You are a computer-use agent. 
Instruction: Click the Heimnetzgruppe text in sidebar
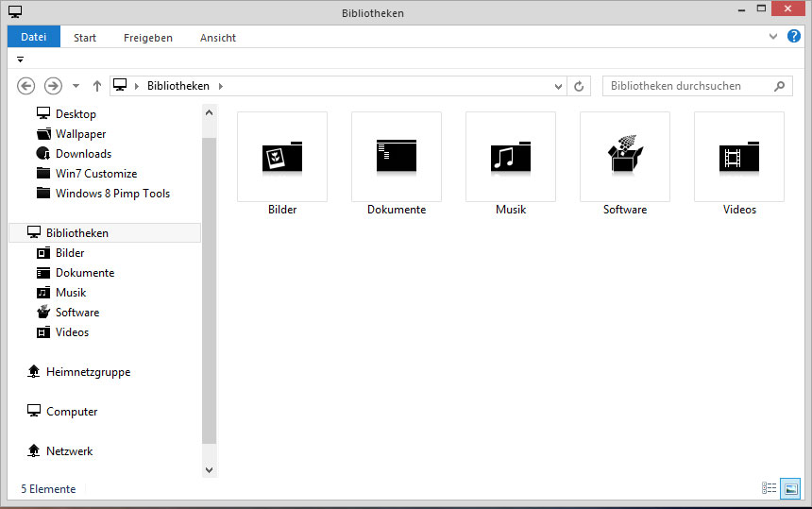coord(89,372)
